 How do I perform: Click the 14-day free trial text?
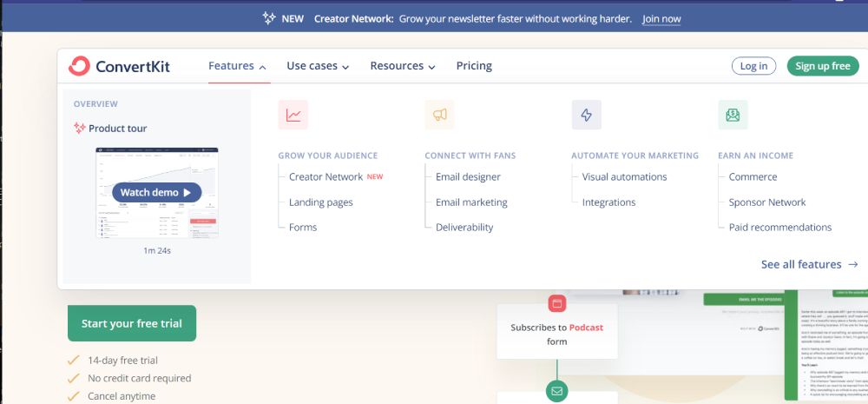point(122,361)
